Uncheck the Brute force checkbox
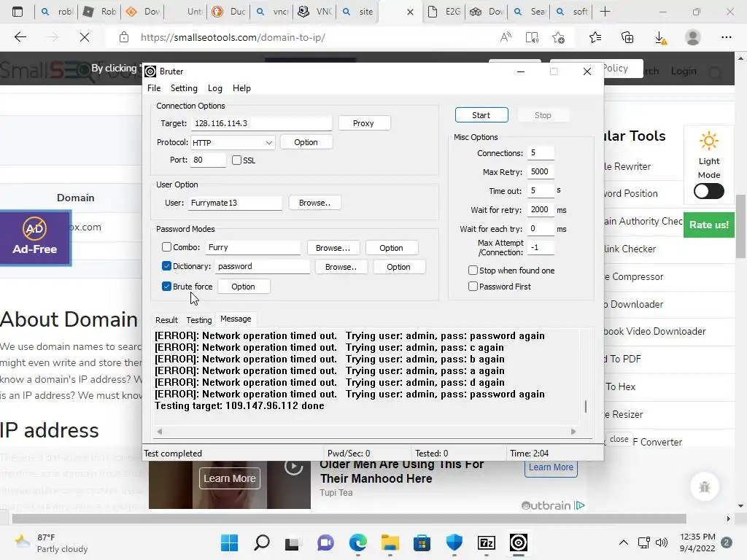 click(166, 286)
